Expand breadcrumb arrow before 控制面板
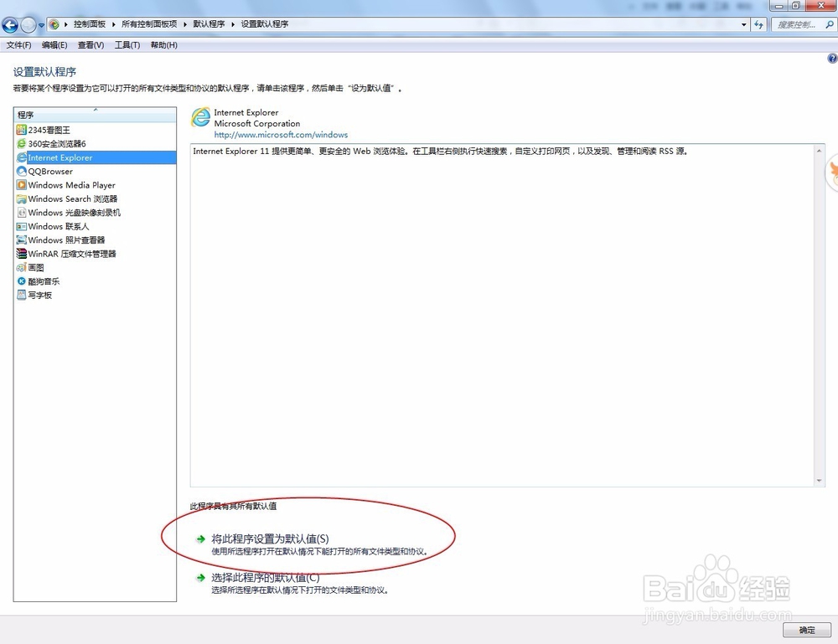The width and height of the screenshot is (838, 644). click(65, 24)
